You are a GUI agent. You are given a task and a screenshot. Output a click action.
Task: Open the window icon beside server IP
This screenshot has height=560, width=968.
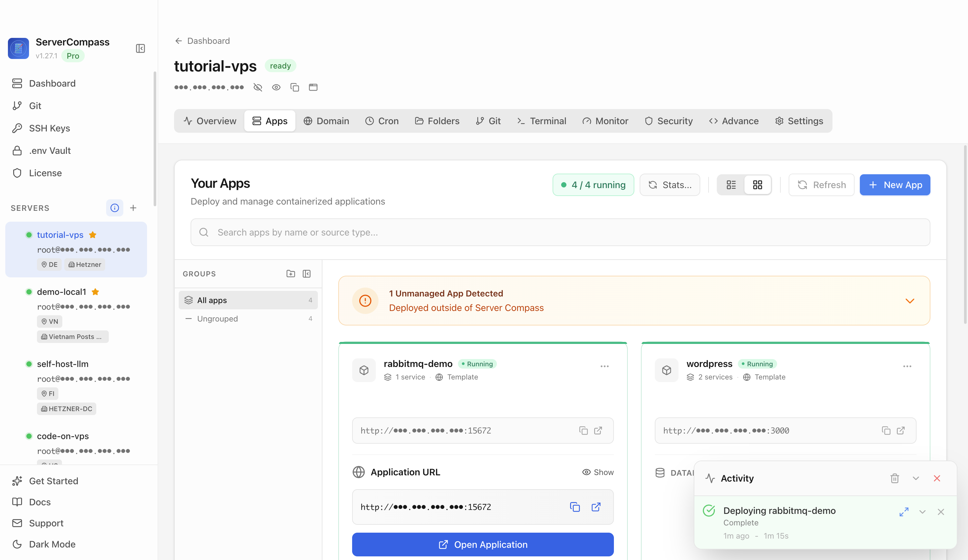313,87
